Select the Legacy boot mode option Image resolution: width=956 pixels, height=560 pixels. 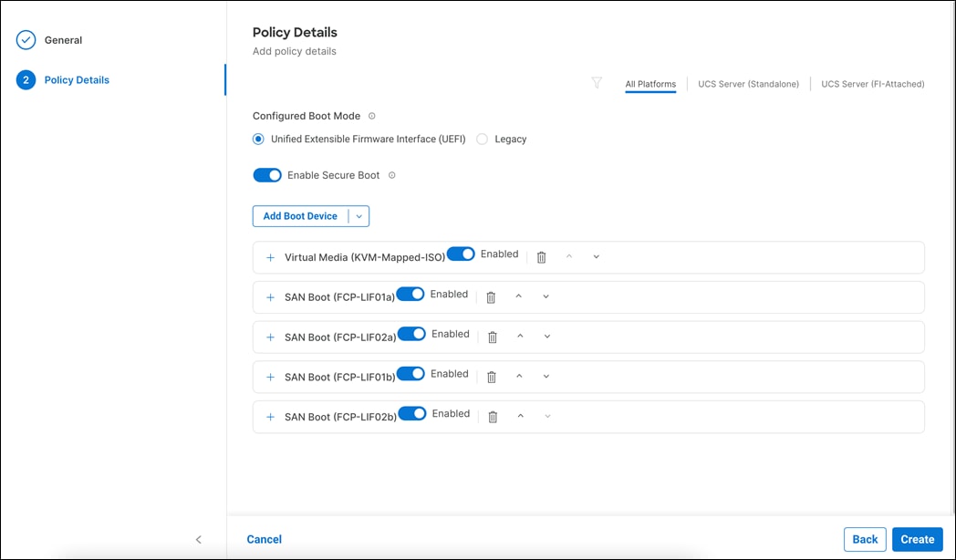(x=481, y=139)
